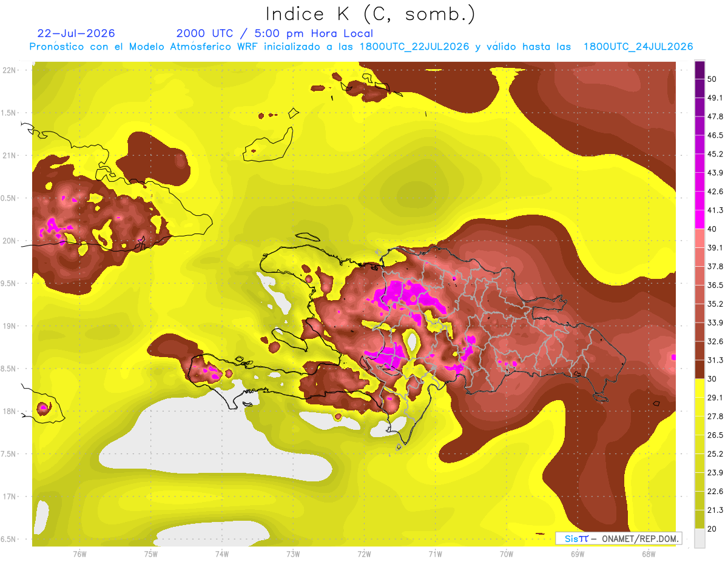
Task: Click the legend value '26.5'
Action: (715, 435)
